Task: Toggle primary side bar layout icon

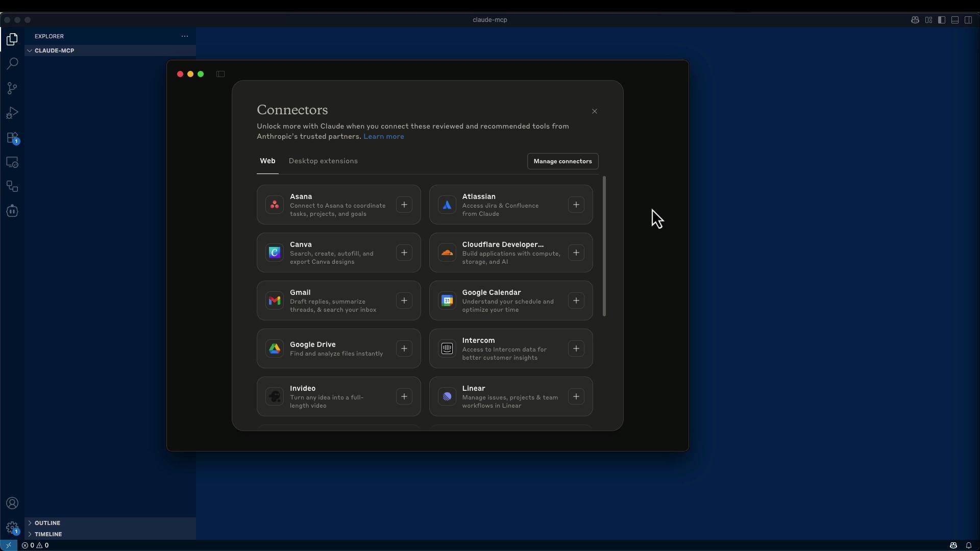Action: coord(942,20)
